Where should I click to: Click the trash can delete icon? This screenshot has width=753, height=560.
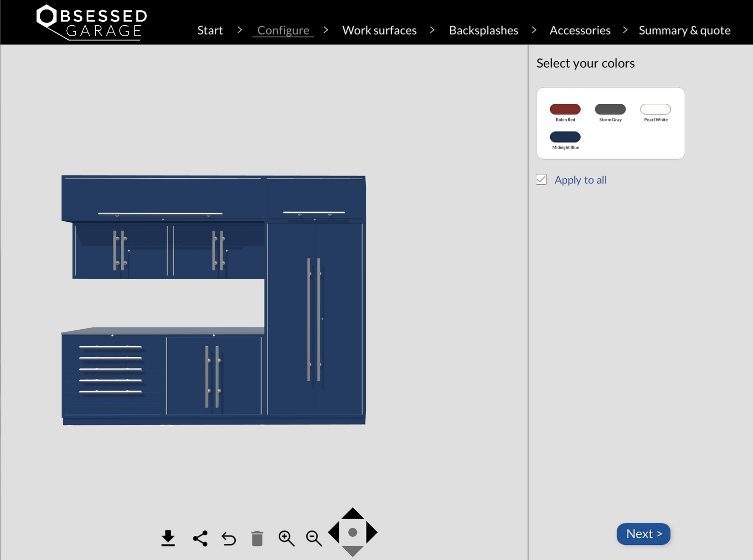(x=257, y=538)
